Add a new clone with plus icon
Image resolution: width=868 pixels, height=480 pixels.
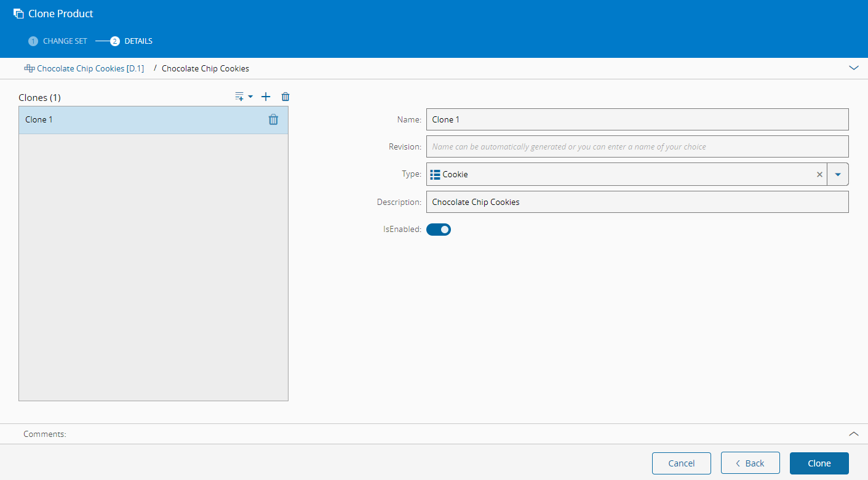point(266,97)
